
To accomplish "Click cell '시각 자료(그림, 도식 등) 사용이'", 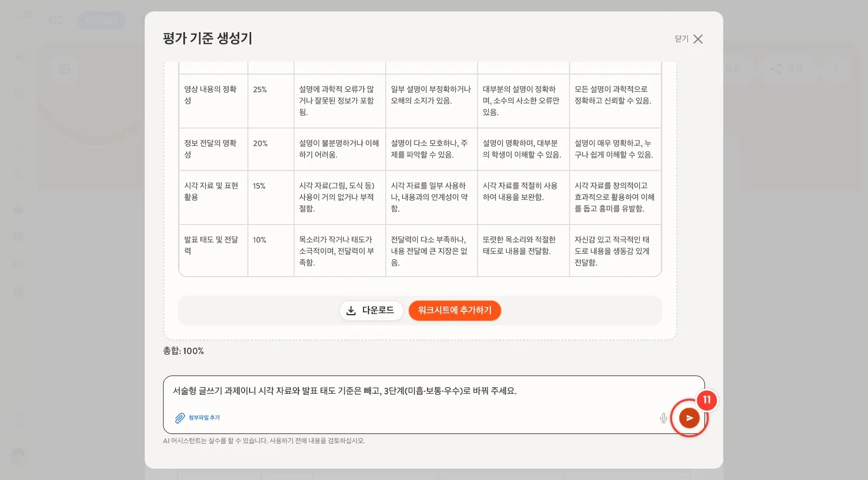I will coord(340,197).
